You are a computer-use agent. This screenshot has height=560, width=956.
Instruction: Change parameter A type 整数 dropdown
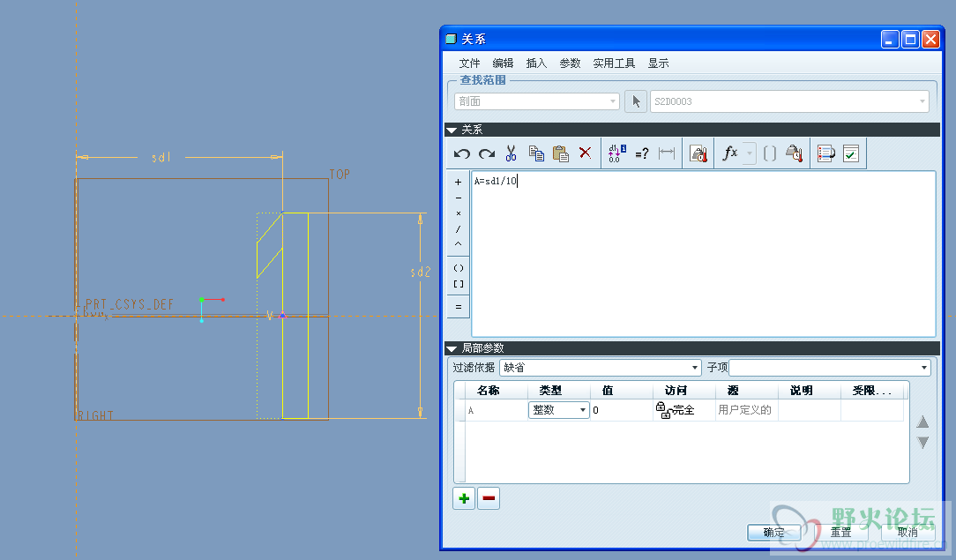point(558,410)
